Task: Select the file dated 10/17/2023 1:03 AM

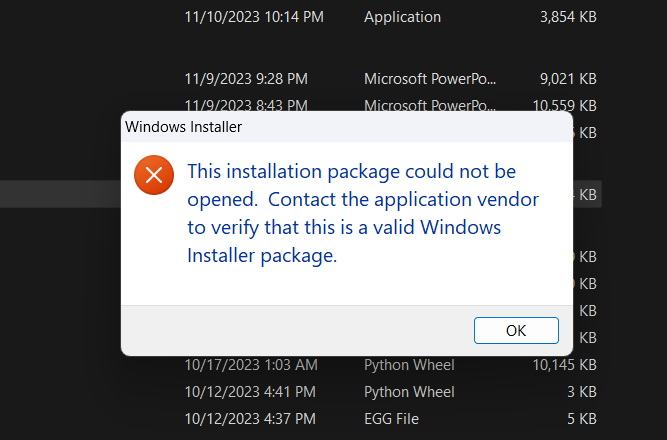Action: click(x=251, y=365)
